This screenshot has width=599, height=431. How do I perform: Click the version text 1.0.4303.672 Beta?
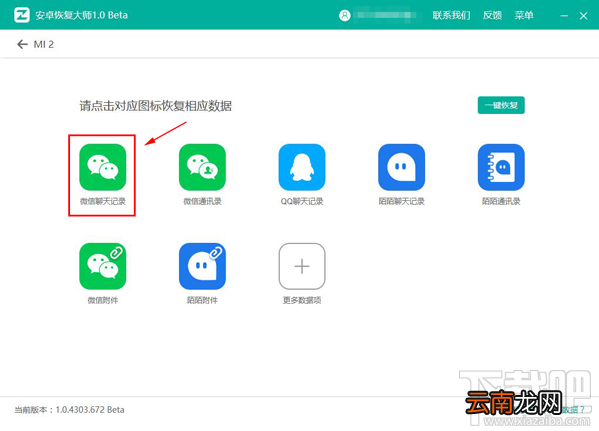click(90, 410)
